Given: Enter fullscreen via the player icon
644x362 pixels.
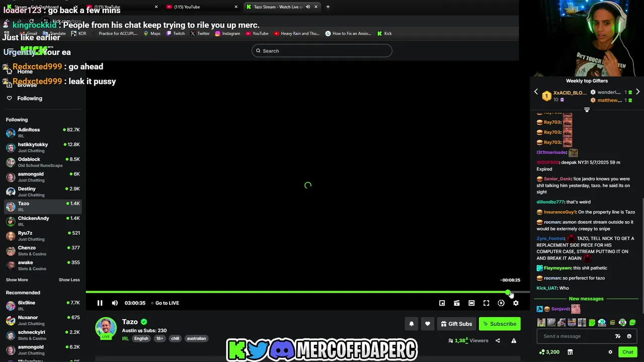Looking at the screenshot, I should (486, 303).
